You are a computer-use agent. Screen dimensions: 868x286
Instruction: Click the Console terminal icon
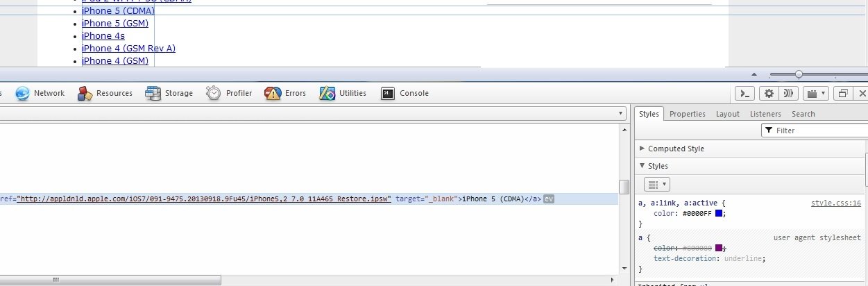[388, 93]
